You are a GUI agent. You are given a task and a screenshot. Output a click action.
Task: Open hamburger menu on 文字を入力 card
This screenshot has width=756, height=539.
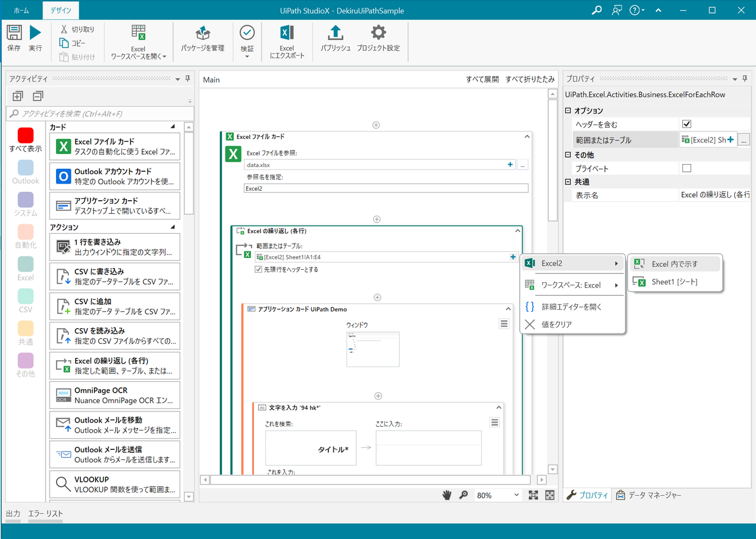tap(495, 422)
